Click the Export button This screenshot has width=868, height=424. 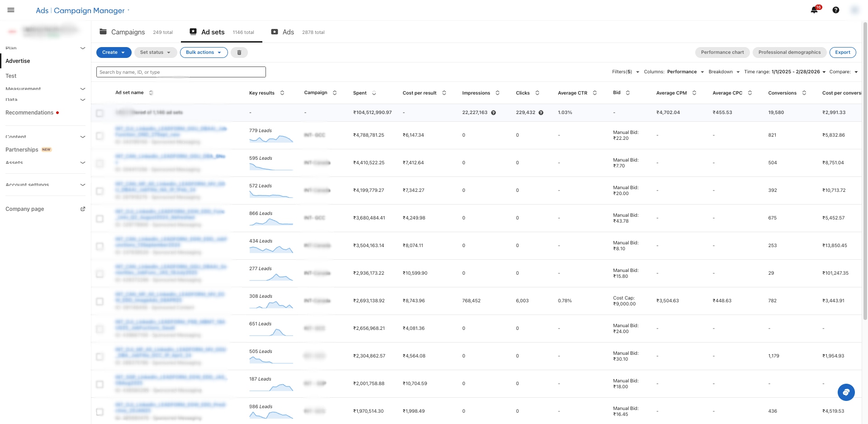tap(842, 52)
